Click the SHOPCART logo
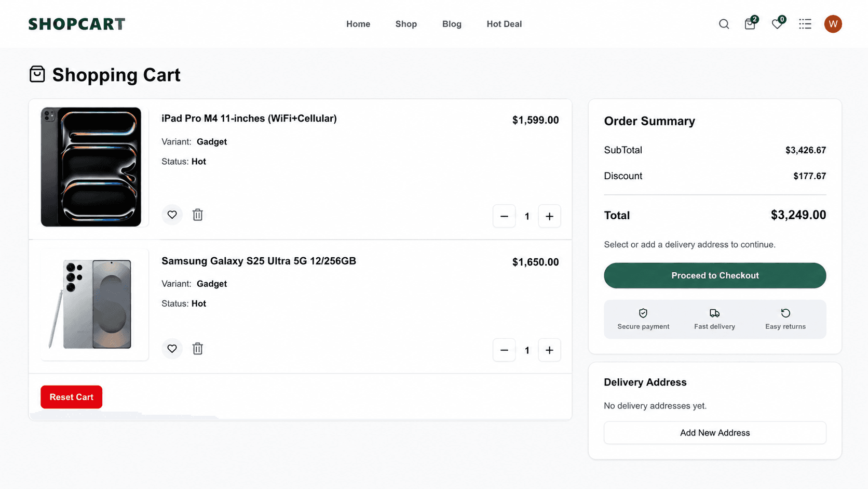The width and height of the screenshot is (868, 489). click(x=77, y=24)
